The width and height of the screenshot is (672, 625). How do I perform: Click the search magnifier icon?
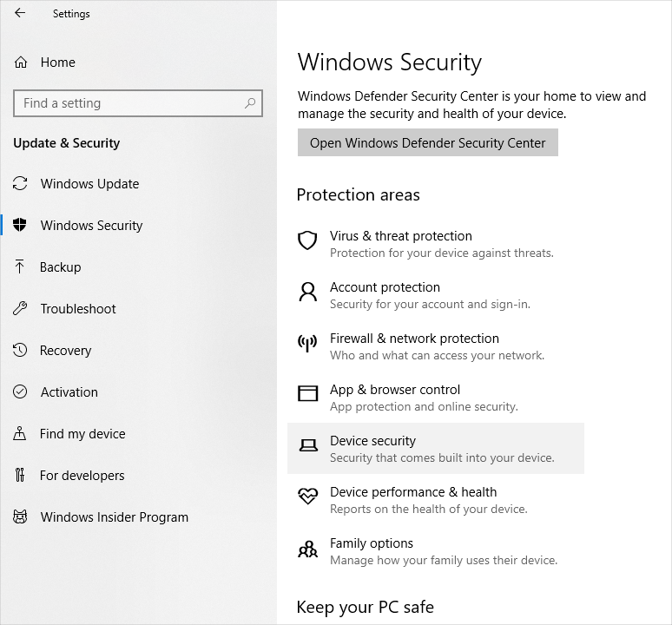pos(250,103)
